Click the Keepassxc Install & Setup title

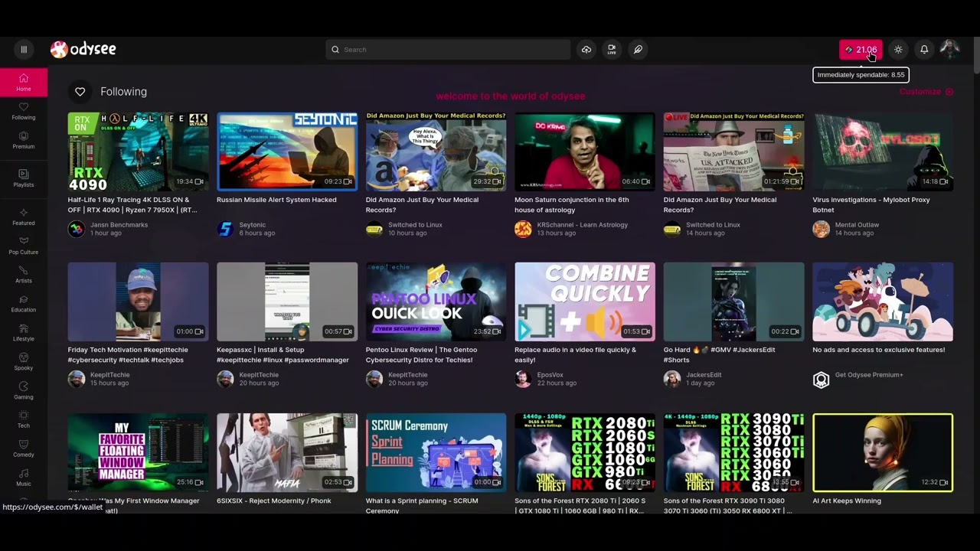coord(283,354)
